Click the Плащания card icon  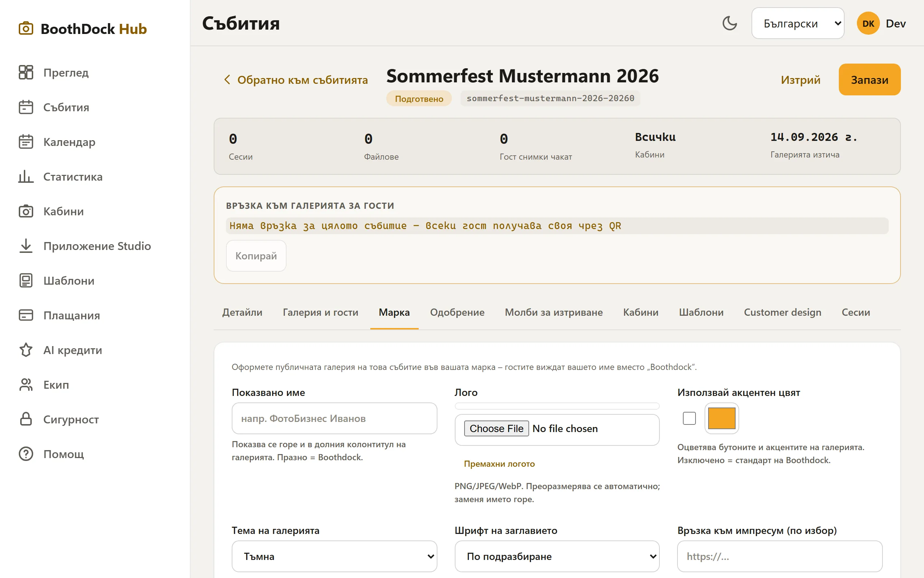[x=26, y=315]
